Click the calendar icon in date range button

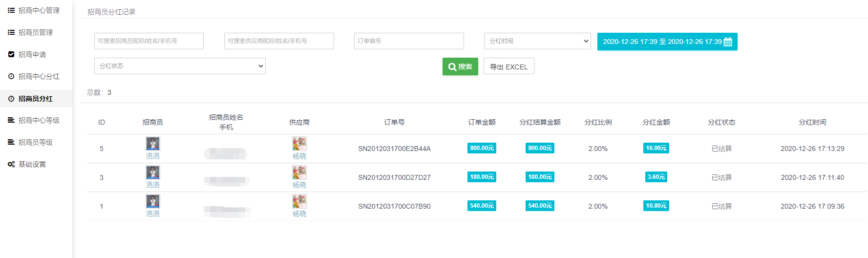728,42
